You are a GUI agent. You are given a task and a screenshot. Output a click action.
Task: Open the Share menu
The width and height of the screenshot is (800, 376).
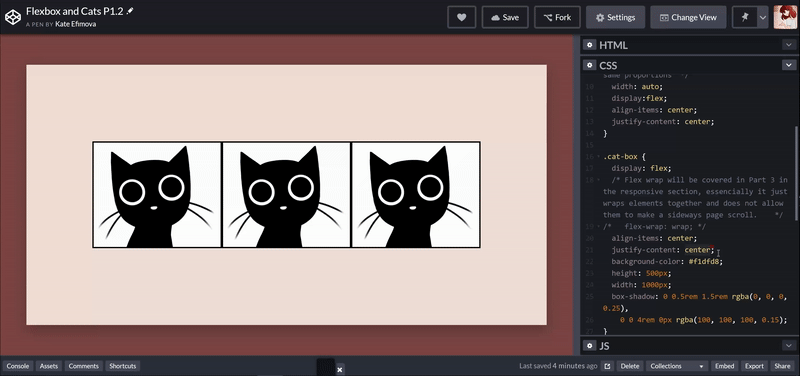coord(782,366)
